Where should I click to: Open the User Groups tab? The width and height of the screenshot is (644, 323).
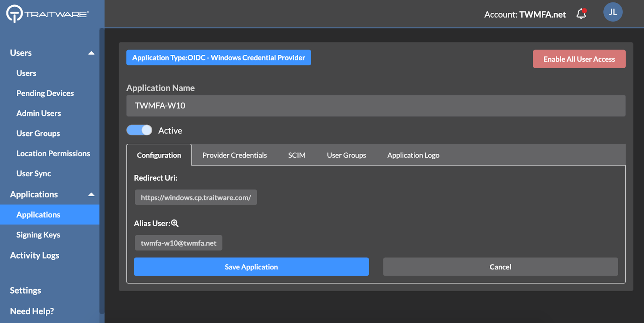click(x=347, y=155)
